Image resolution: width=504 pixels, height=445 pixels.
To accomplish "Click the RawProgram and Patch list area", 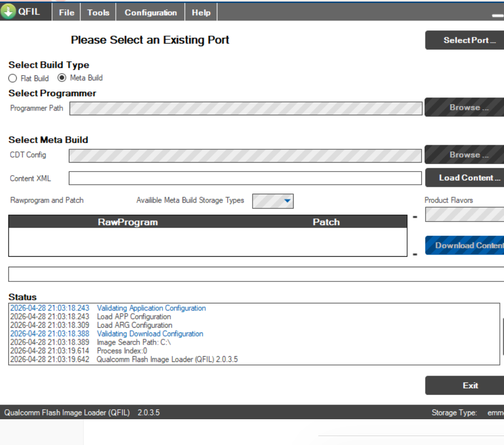I will (x=208, y=242).
